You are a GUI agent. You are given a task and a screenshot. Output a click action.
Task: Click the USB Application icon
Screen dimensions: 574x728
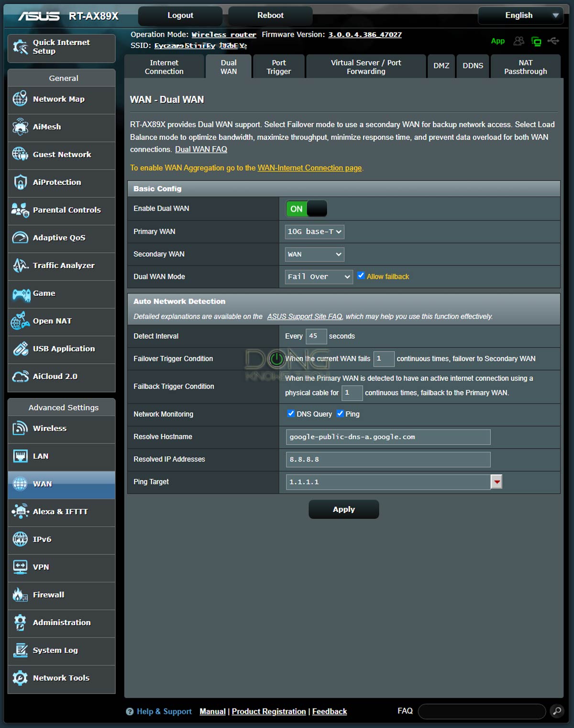(x=20, y=348)
